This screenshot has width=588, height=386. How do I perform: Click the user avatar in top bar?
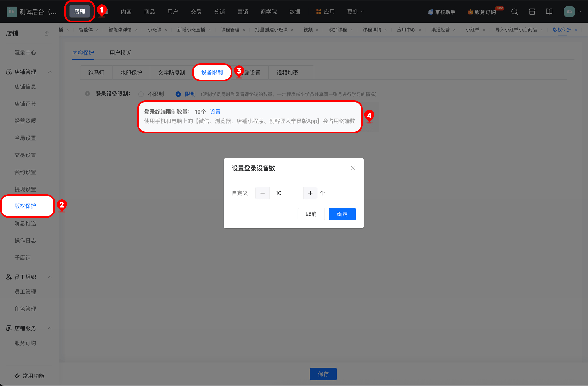click(569, 12)
